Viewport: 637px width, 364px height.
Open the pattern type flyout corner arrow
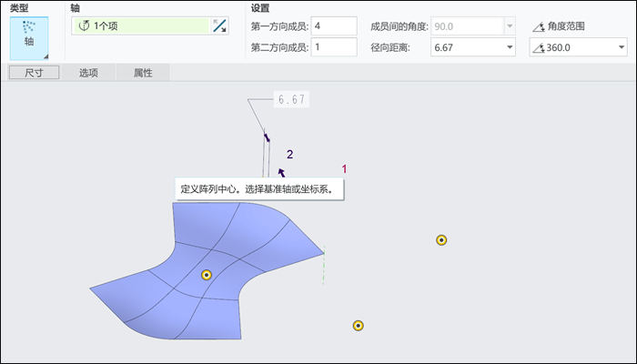(x=45, y=56)
